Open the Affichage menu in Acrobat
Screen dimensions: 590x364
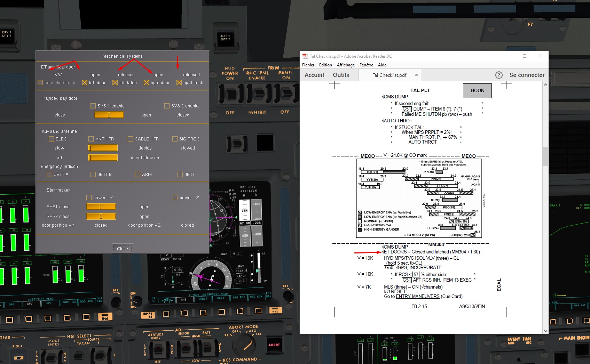(346, 65)
